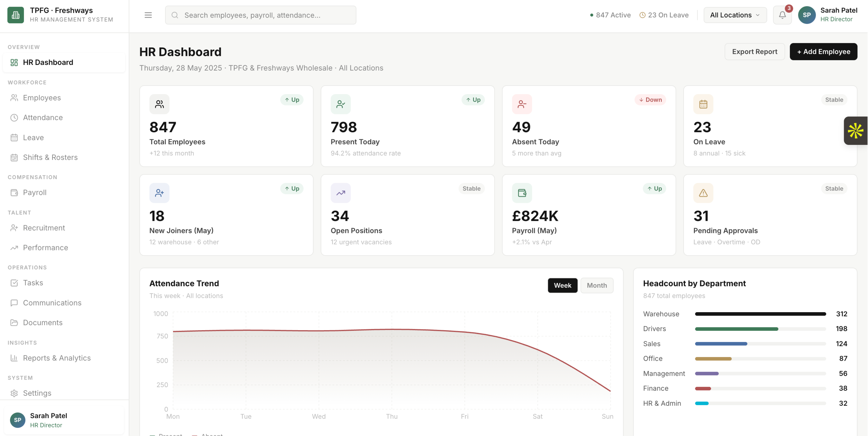The image size is (868, 436).
Task: Click the TPFG Freshways logo icon
Action: pyautogui.click(x=15, y=15)
